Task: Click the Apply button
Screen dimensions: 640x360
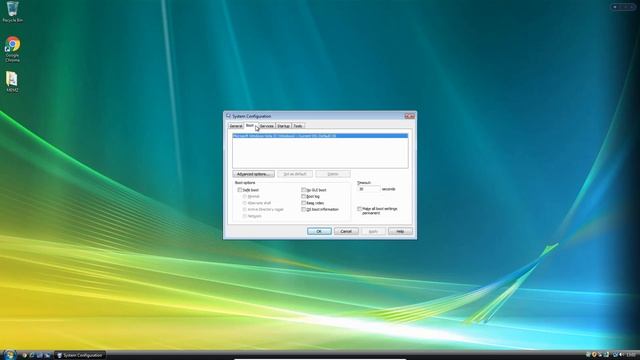Action: point(373,231)
